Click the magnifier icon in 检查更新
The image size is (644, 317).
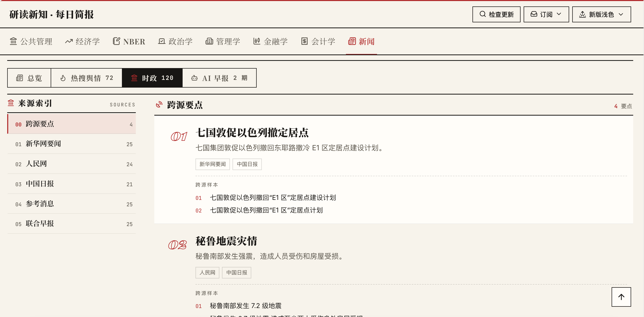(x=482, y=14)
